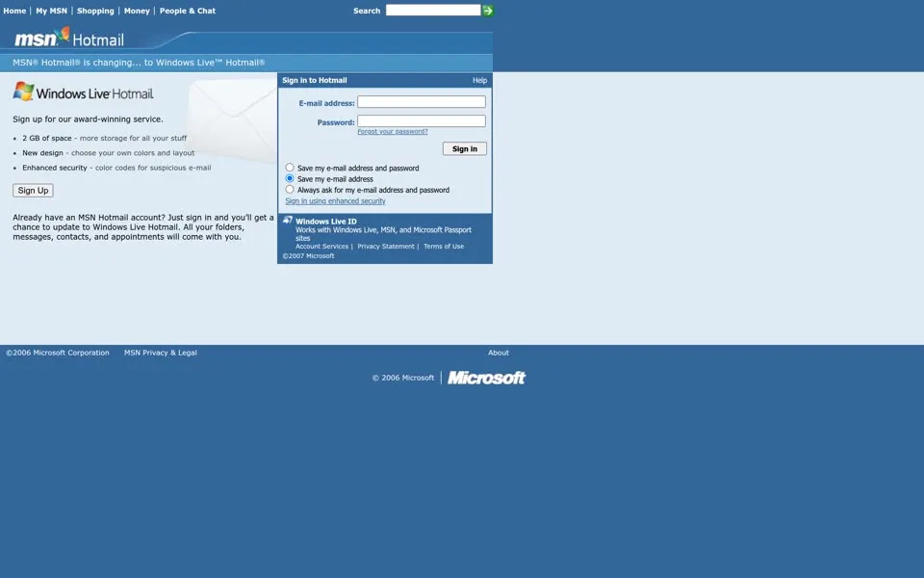Click 'New design' bullet text
The image size is (924, 578).
click(x=42, y=153)
